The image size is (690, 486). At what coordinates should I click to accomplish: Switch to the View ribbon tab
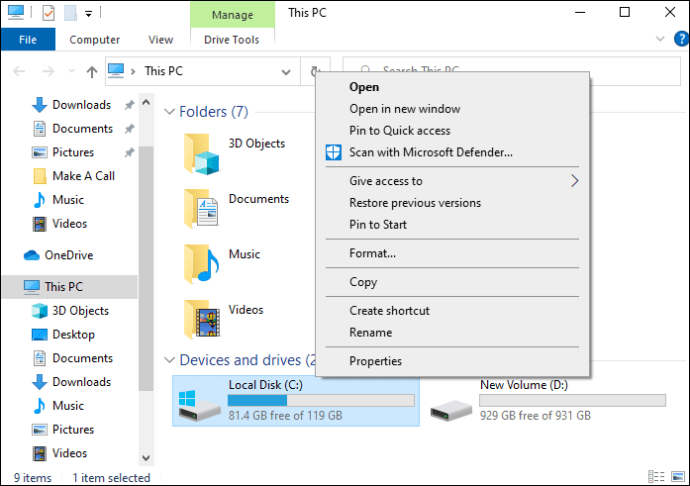(161, 40)
